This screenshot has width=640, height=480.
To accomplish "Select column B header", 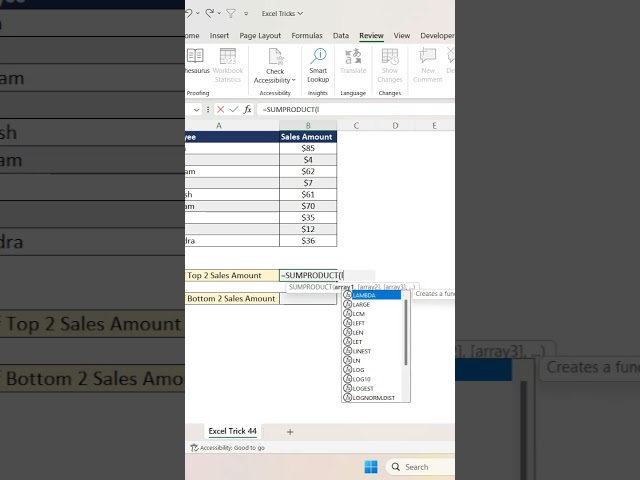I will point(308,126).
